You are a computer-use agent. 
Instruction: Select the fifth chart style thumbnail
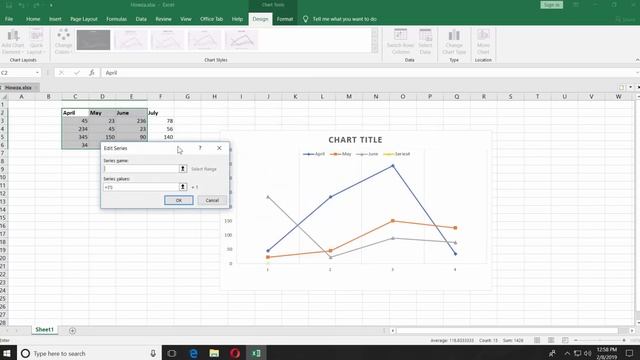click(x=242, y=40)
